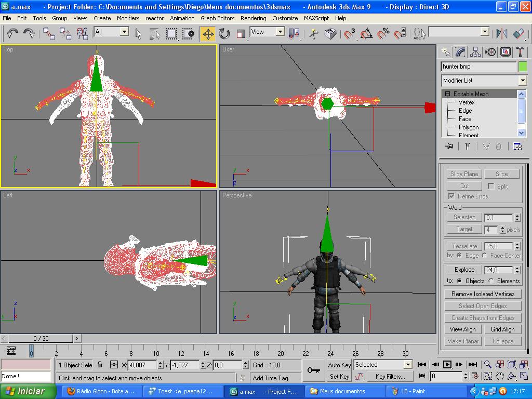Viewport: 532px width, 399px height.
Task: Click the green object color swatch
Action: (523, 66)
